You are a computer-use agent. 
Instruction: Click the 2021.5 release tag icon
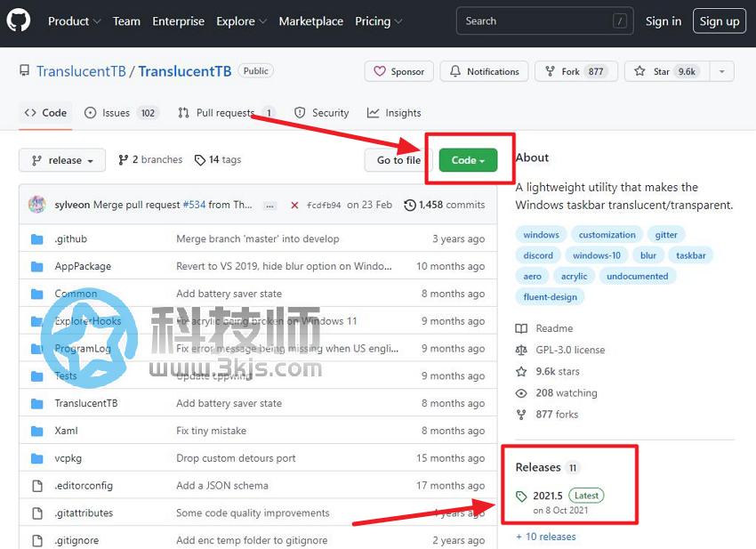521,496
